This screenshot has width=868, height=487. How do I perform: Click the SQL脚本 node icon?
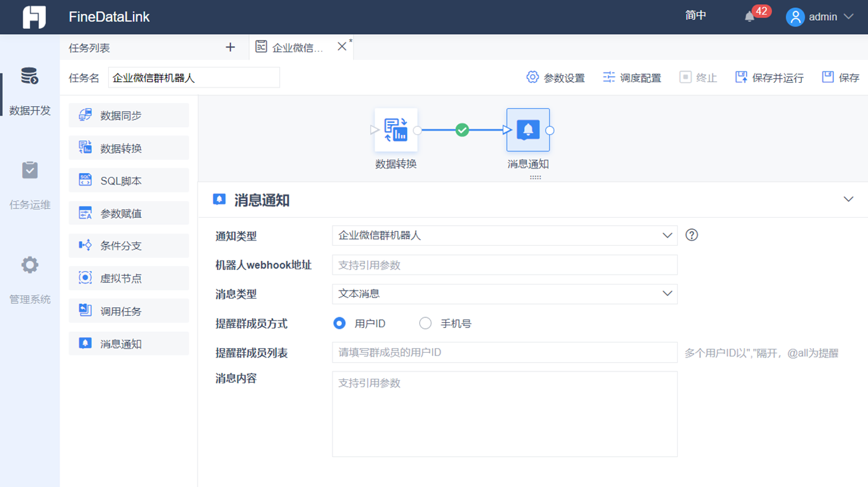(85, 180)
